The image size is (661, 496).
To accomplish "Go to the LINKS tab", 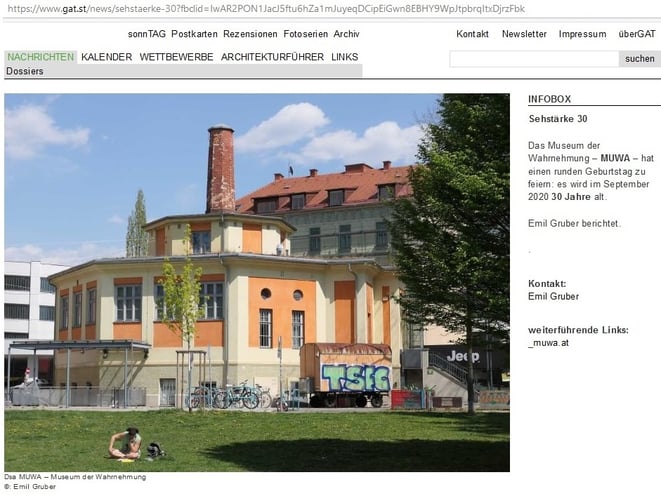I will (x=344, y=57).
